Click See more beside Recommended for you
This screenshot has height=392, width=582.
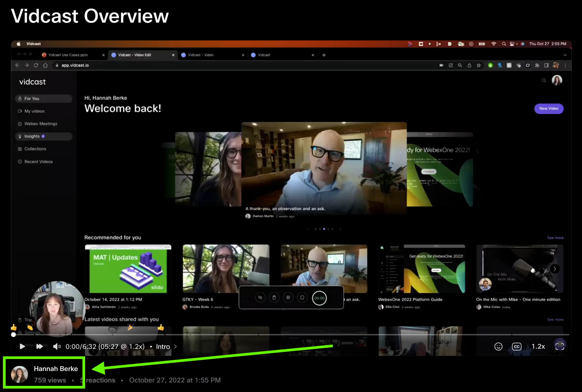pyautogui.click(x=555, y=238)
